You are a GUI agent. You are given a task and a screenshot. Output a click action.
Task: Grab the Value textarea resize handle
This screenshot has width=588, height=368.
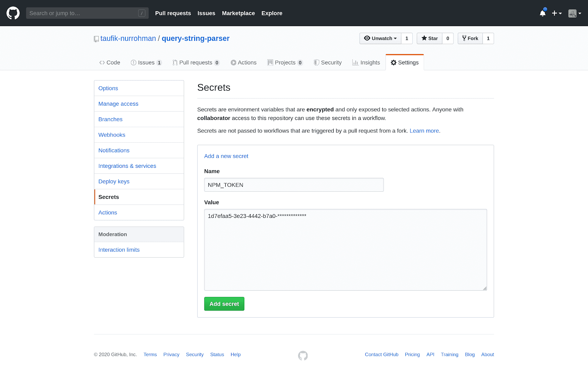tap(485, 288)
